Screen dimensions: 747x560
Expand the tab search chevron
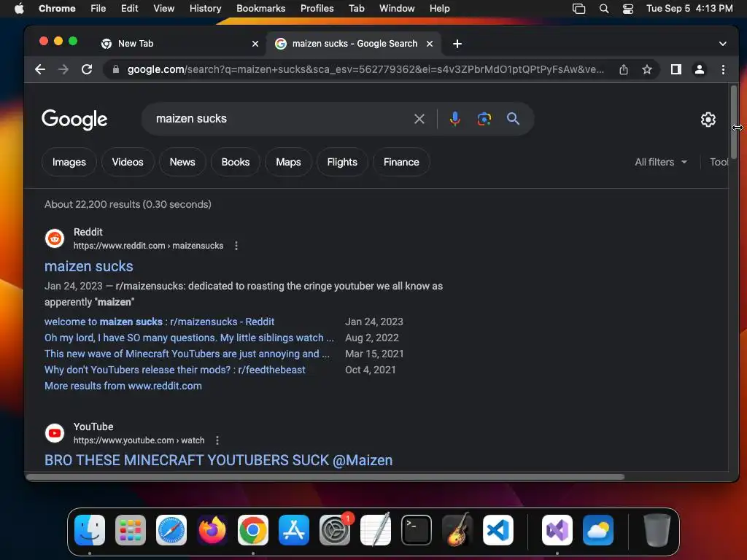click(x=723, y=44)
